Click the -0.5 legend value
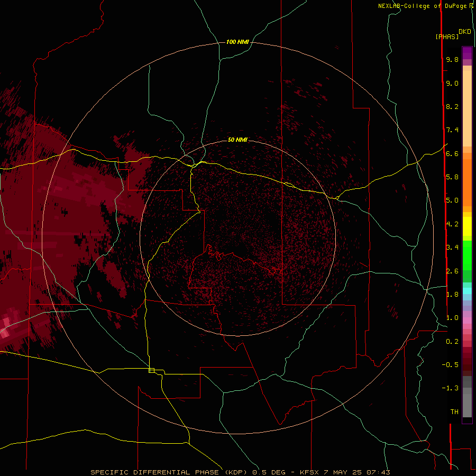Viewport: 476px width, 476px height. (x=450, y=365)
